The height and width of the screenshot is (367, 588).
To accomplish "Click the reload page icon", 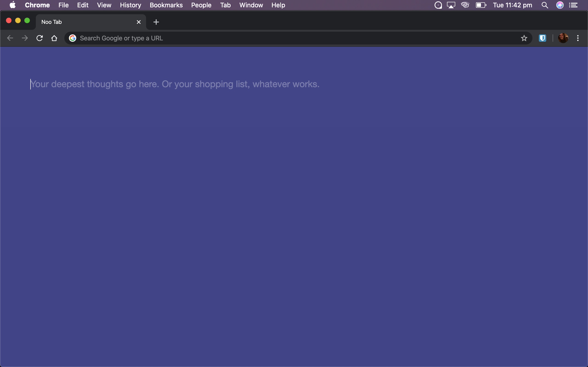I will coord(40,38).
